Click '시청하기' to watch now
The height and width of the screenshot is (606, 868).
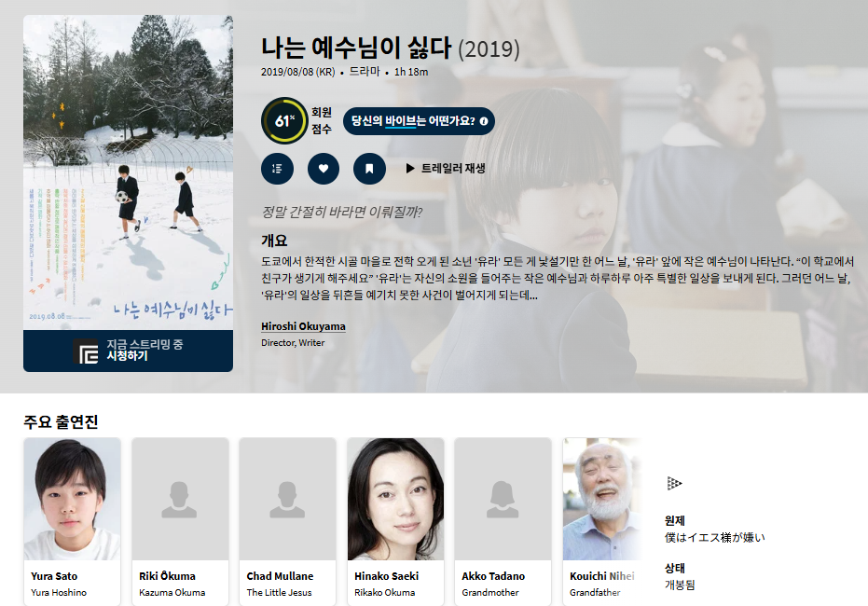(x=127, y=356)
